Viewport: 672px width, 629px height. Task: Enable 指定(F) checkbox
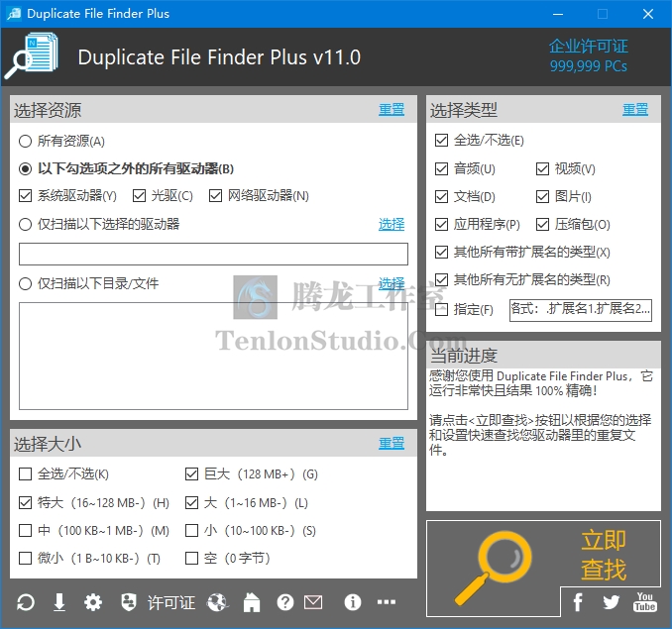(441, 310)
